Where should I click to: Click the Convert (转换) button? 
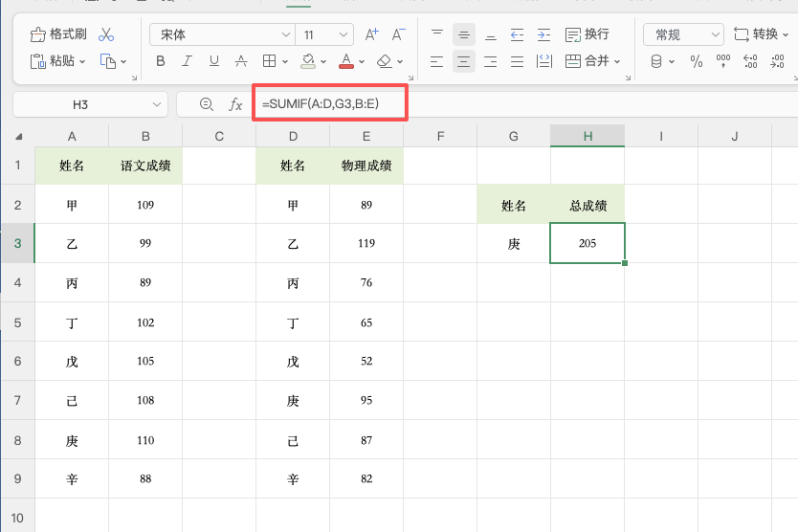[755, 34]
